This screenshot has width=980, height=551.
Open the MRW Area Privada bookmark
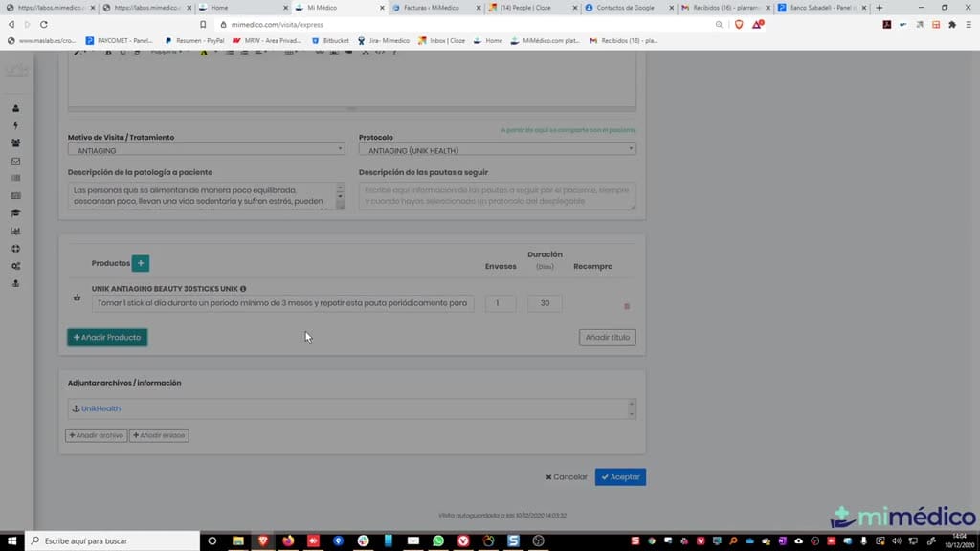267,40
